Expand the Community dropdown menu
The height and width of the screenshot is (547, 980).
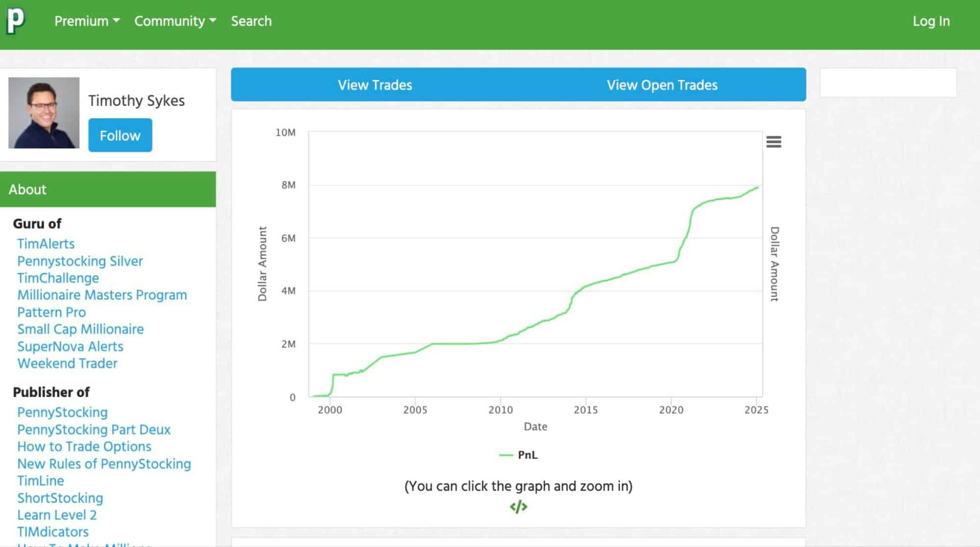point(175,21)
